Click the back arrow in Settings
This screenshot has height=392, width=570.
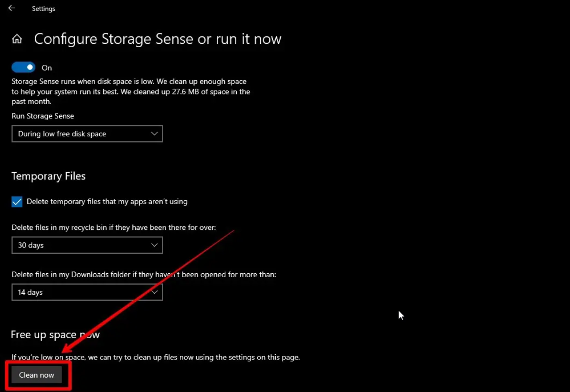point(11,9)
